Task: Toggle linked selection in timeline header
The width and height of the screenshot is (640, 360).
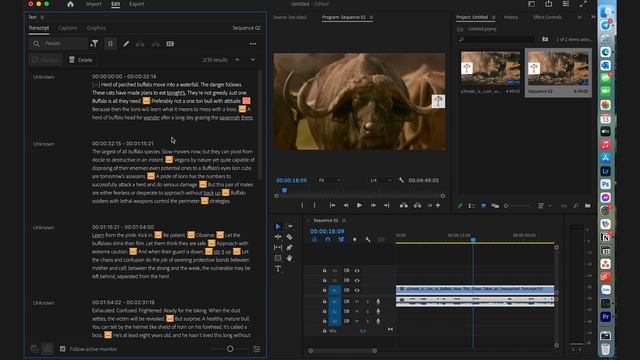Action: tap(341, 240)
